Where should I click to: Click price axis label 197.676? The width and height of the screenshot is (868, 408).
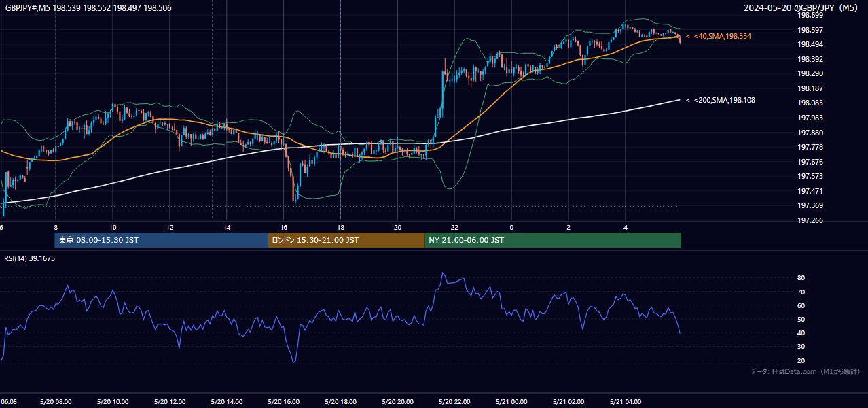pyautogui.click(x=810, y=162)
